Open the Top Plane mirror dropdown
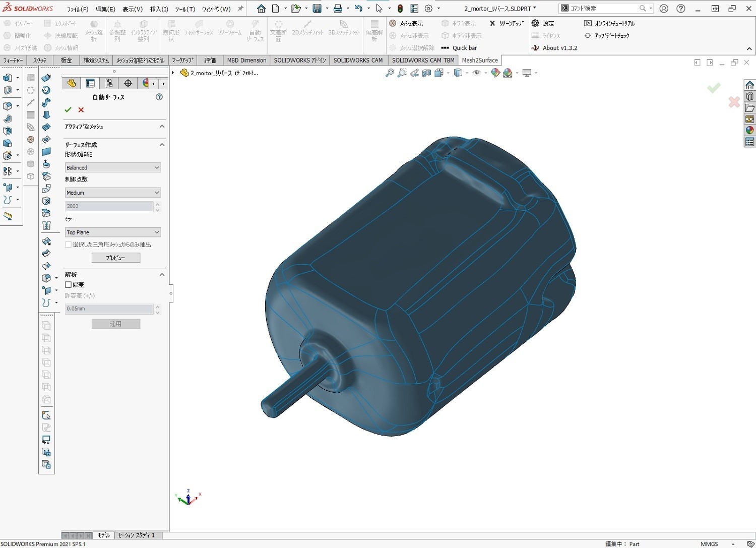Screen dimensions: 756x548 [113, 232]
